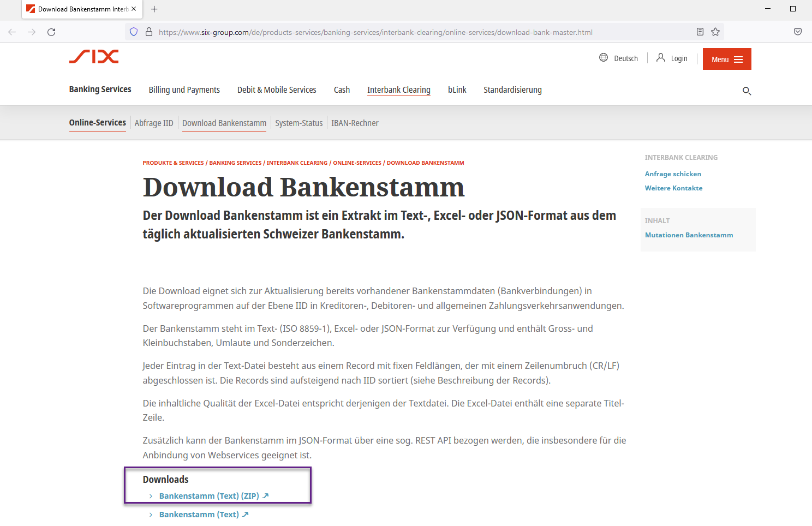Viewport: 812px width, 526px height.
Task: Click DOWNLOAD BANKENSTAMM breadcrumb
Action: (426, 163)
